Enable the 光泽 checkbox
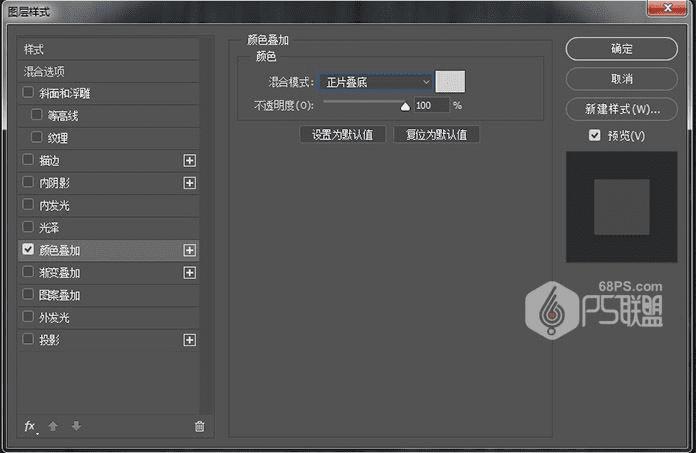The width and height of the screenshot is (696, 453). pos(28,227)
